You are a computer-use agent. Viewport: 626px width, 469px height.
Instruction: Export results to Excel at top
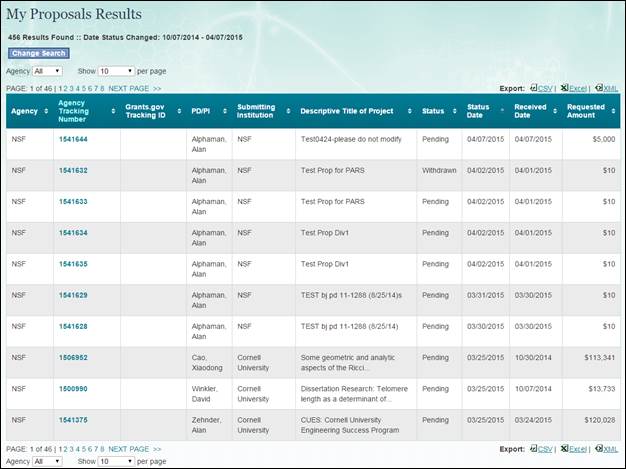click(x=574, y=88)
